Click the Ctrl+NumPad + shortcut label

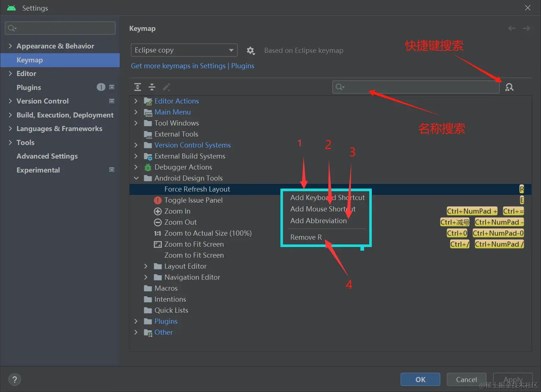[x=472, y=211]
